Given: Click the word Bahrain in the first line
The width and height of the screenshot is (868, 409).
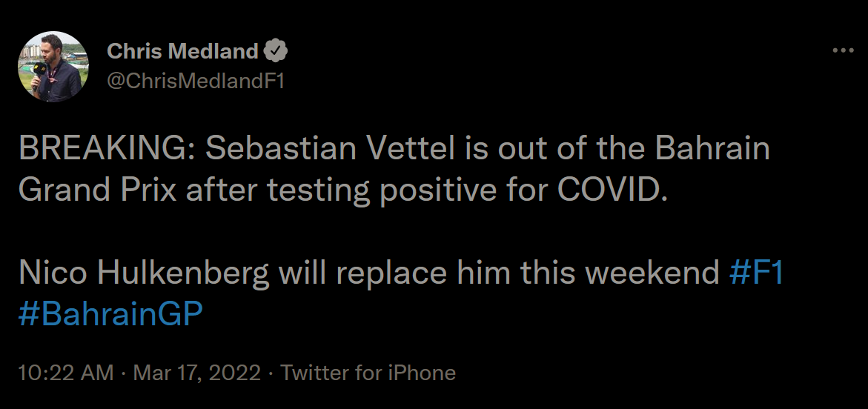Looking at the screenshot, I should 712,148.
